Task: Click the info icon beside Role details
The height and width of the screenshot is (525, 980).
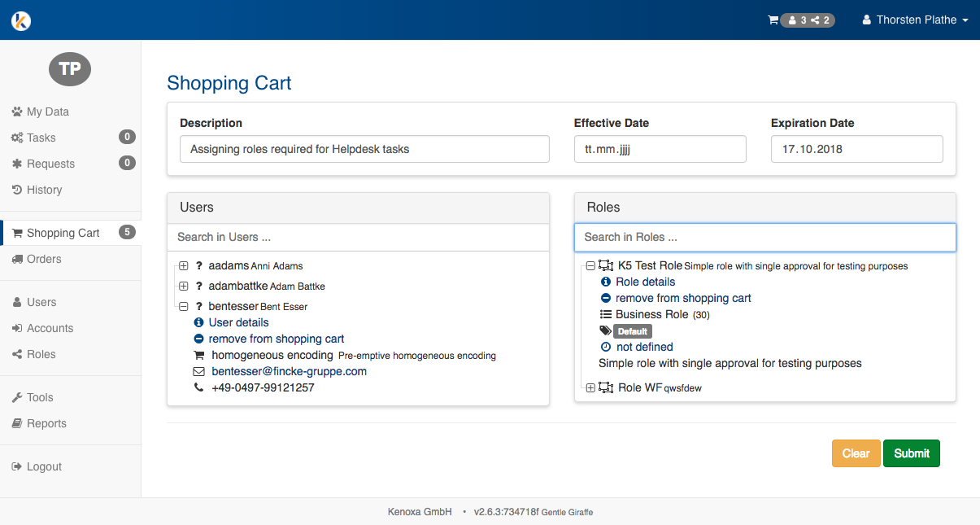Action: [x=605, y=282]
